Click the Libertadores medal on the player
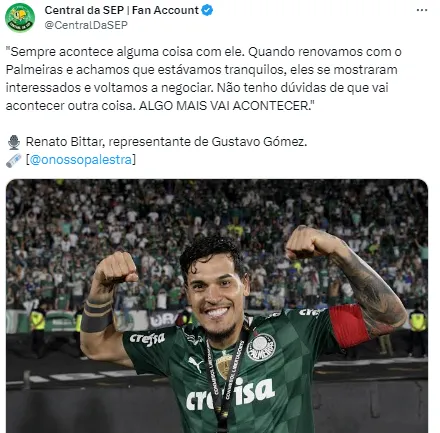Viewport: 440px width, 433px height. (224, 366)
